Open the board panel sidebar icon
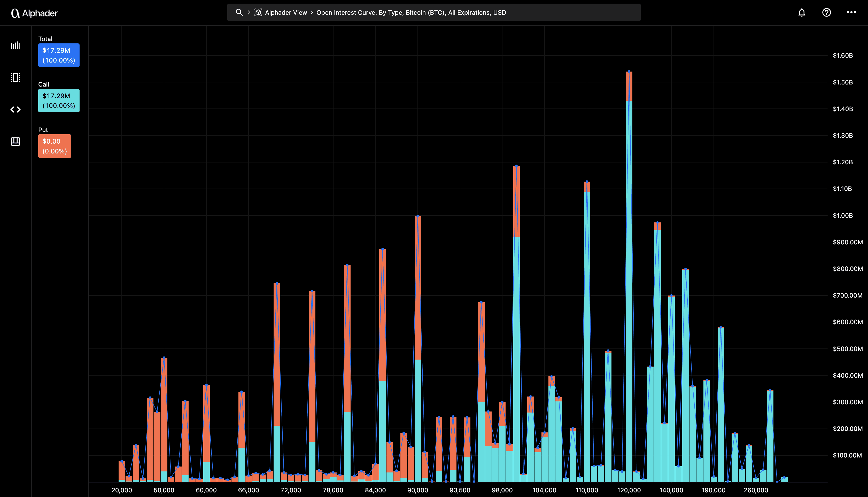The height and width of the screenshot is (497, 868). pos(15,141)
